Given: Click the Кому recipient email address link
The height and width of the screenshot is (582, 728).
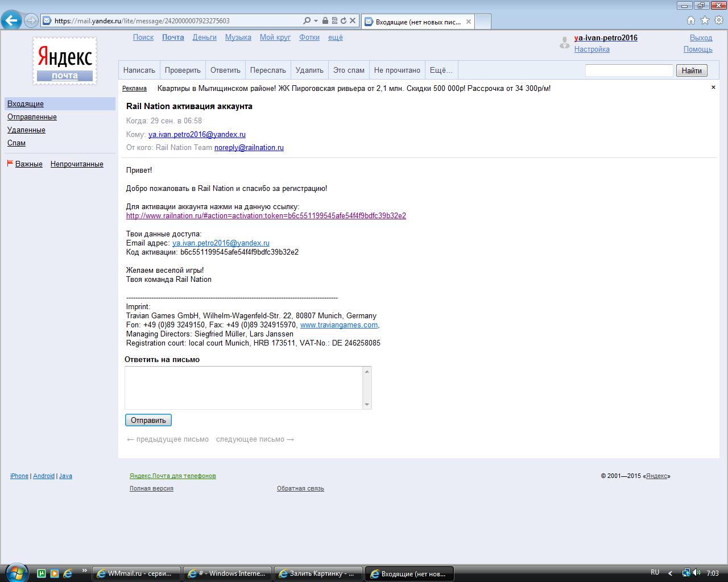Looking at the screenshot, I should (x=197, y=135).
